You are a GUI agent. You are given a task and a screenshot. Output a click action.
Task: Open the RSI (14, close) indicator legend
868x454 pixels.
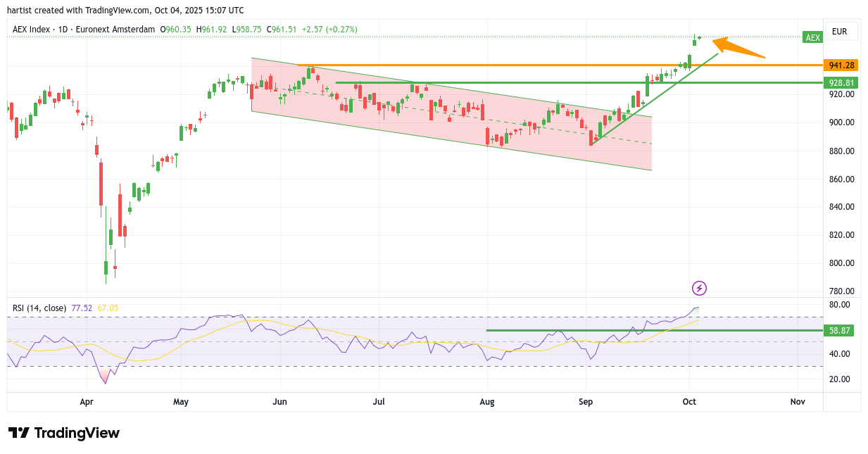[x=39, y=308]
